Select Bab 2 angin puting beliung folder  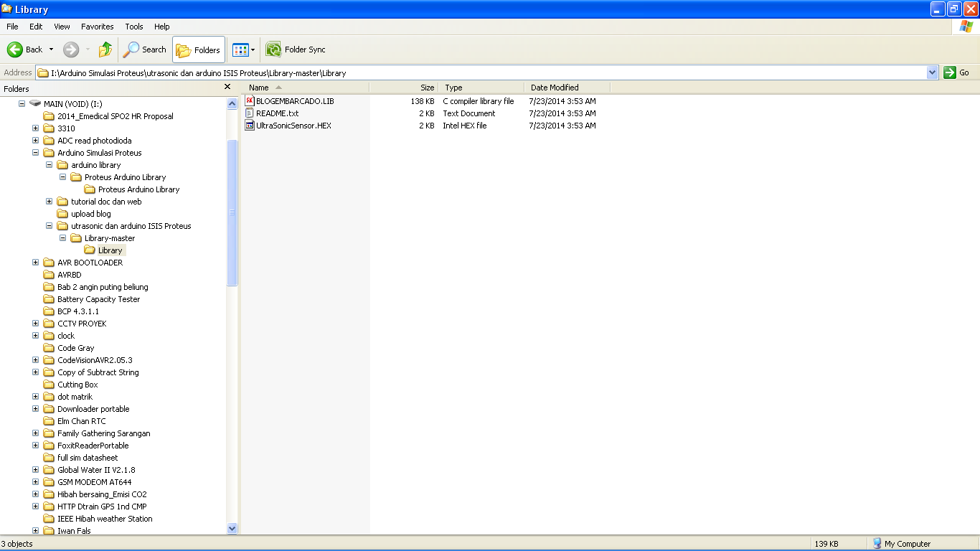click(x=103, y=287)
